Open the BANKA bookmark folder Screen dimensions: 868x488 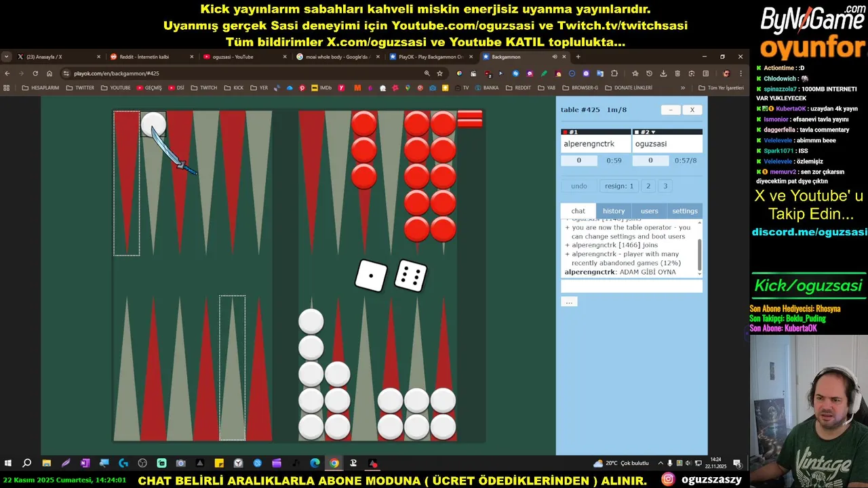[x=486, y=87]
